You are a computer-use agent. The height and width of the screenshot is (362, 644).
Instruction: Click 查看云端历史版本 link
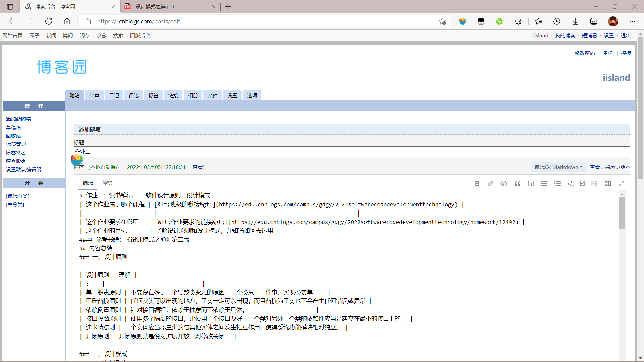[610, 167]
